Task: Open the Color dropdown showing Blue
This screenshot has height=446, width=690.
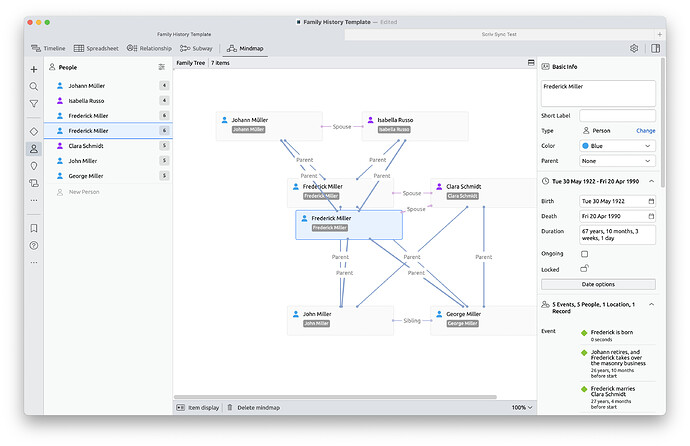Action: tap(617, 145)
